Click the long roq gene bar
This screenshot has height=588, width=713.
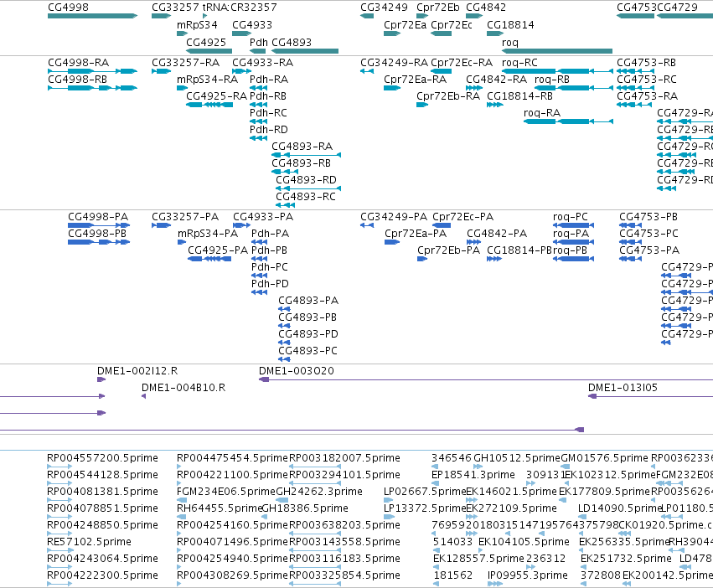pyautogui.click(x=557, y=51)
